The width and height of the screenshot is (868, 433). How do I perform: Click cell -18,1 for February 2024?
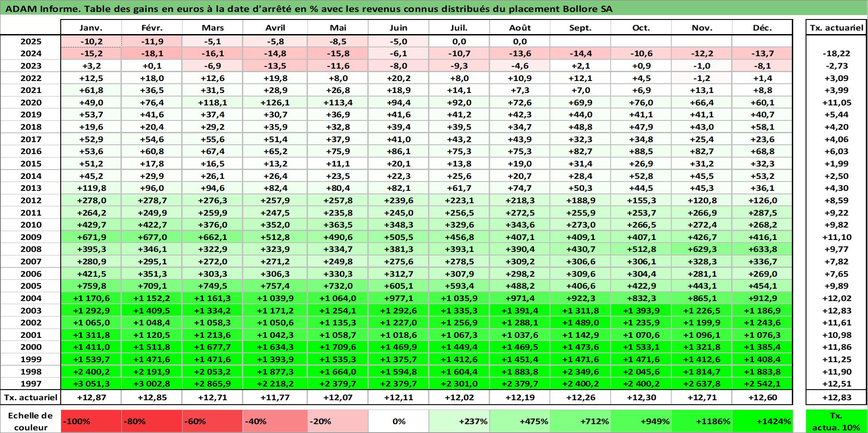point(152,54)
